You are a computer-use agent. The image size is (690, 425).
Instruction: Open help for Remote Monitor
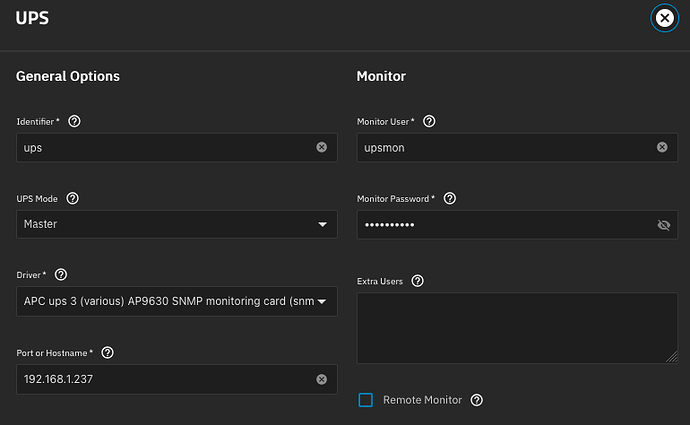(477, 400)
